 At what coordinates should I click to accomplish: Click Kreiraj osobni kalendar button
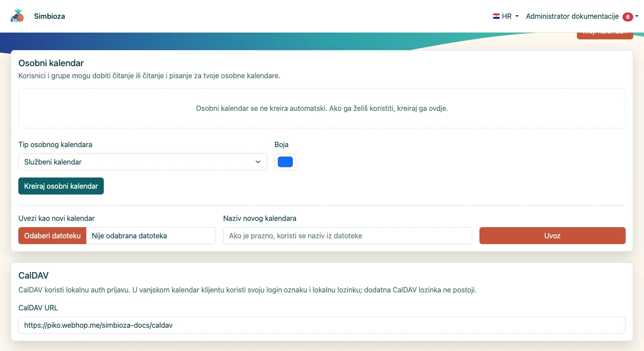[x=61, y=186]
